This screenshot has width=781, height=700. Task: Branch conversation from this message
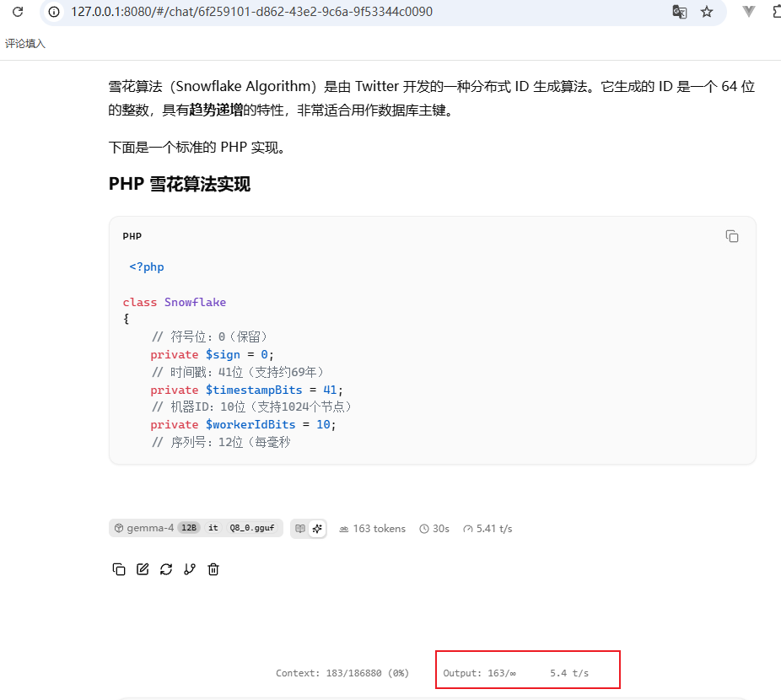click(x=190, y=569)
